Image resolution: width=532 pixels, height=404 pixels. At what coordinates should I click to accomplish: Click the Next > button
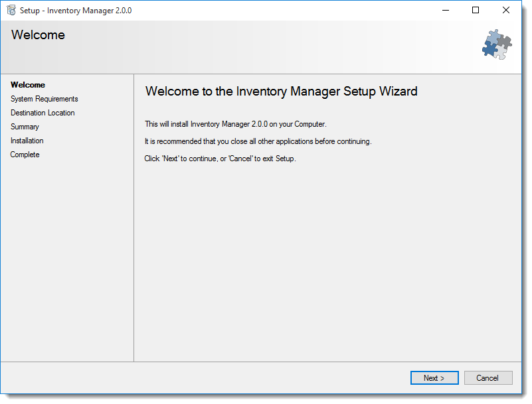(434, 378)
